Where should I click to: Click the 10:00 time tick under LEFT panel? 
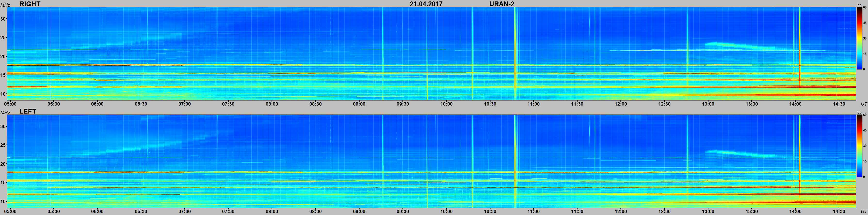coord(446,211)
